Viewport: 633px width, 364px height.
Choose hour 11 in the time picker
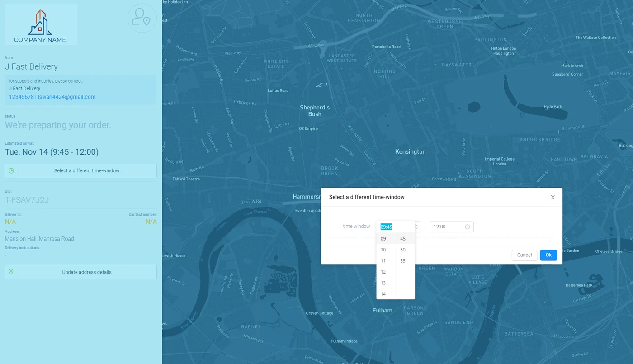[386, 261]
